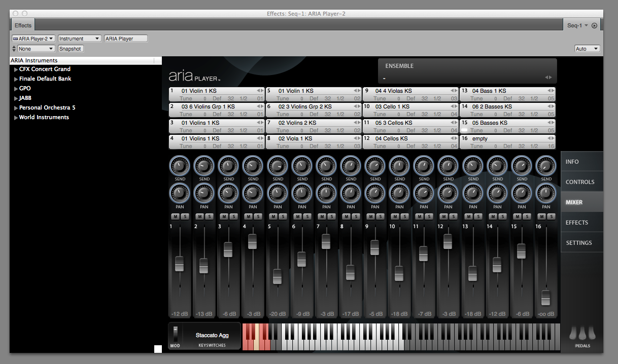Click the channel 16 PAN knob
Image resolution: width=618 pixels, height=364 pixels.
pyautogui.click(x=546, y=193)
